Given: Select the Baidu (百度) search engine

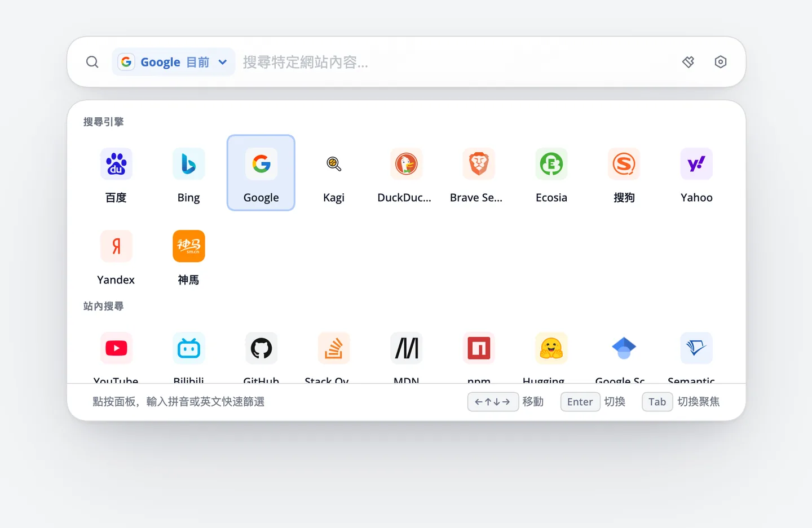Looking at the screenshot, I should (x=116, y=173).
